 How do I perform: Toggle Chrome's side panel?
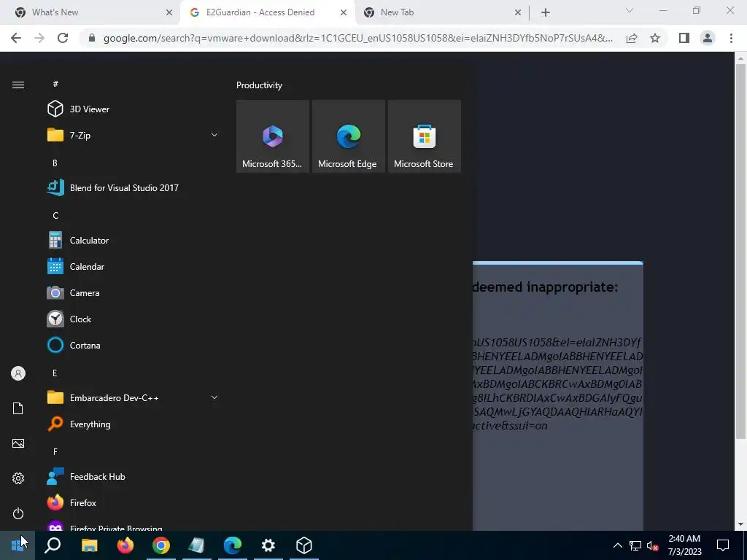[x=684, y=38]
